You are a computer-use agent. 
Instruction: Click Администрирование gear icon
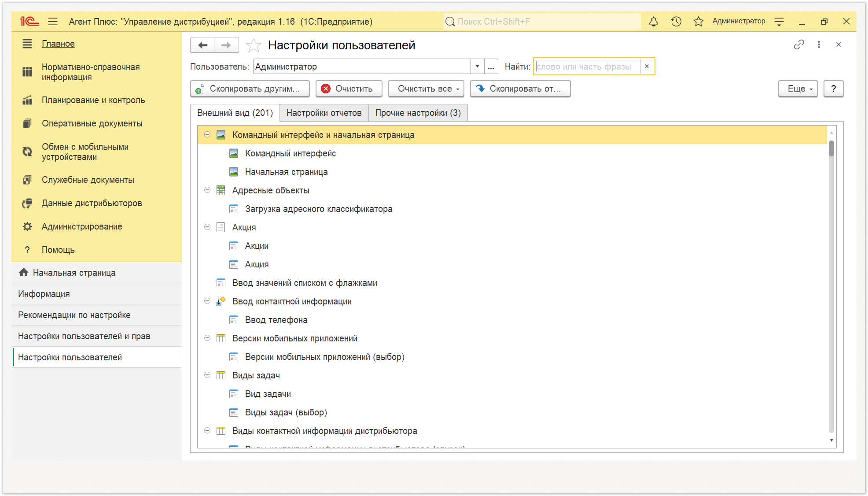tap(27, 226)
